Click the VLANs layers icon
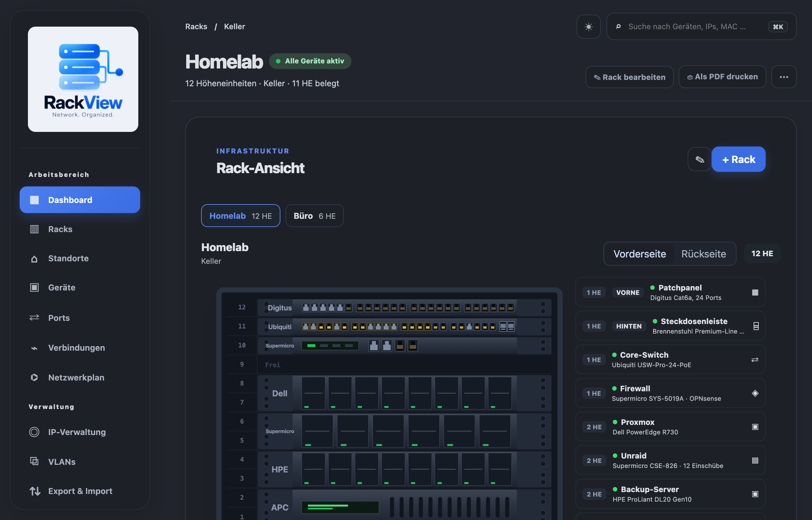Image resolution: width=812 pixels, height=520 pixels. [34, 461]
